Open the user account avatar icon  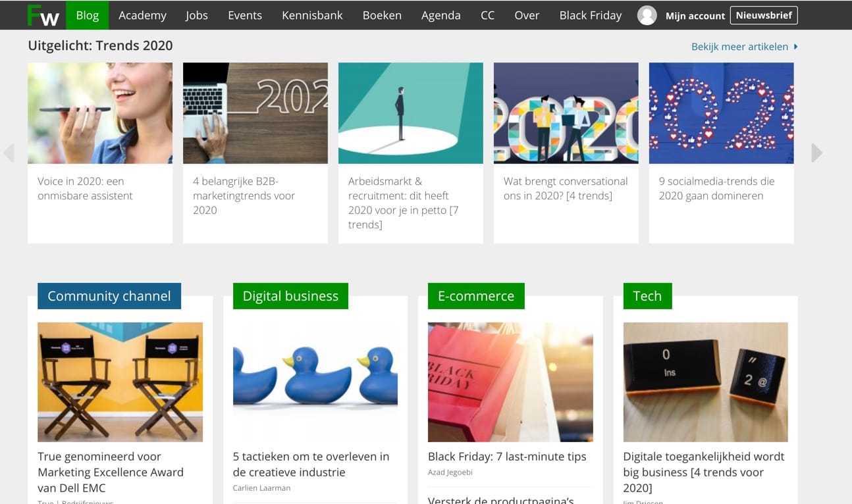click(x=647, y=15)
